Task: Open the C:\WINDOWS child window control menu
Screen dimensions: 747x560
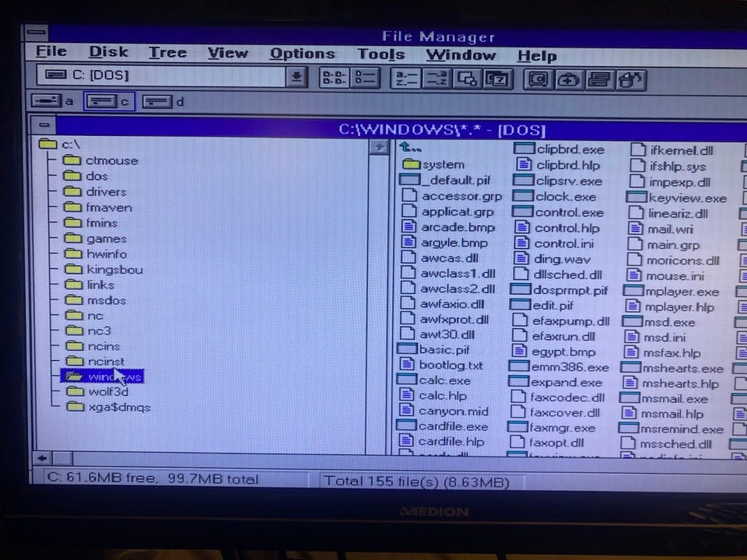Action: (44, 125)
